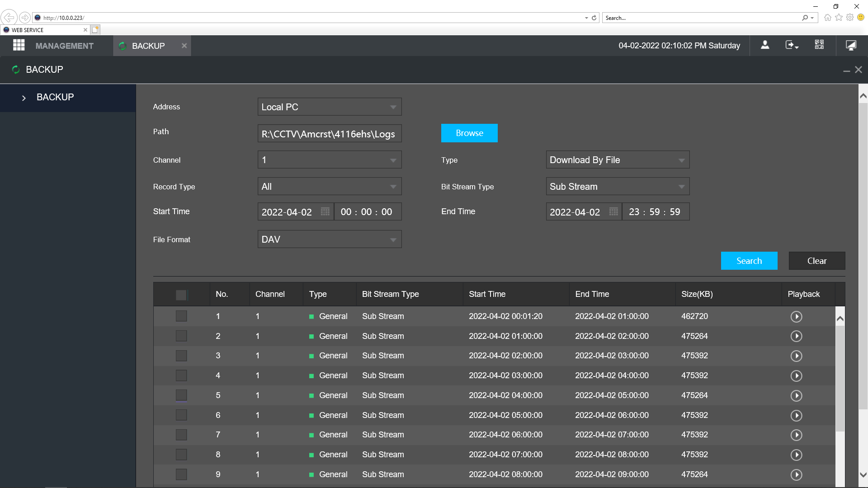Open the browser home icon
The width and height of the screenshot is (868, 488).
click(827, 18)
